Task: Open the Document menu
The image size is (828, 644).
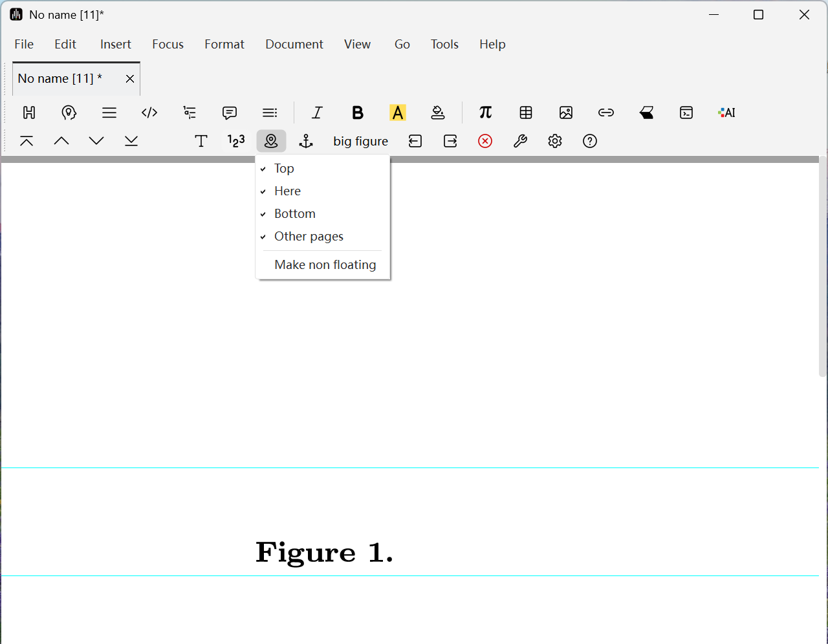Action: (x=294, y=44)
